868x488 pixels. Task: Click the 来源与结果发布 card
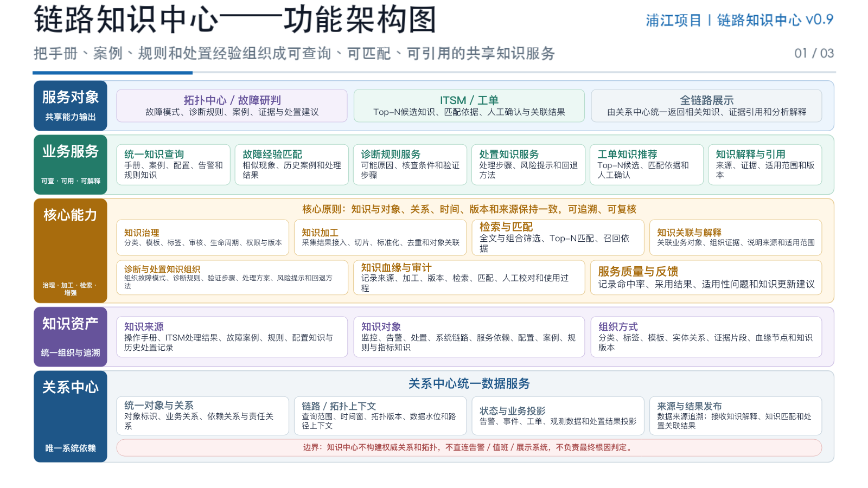click(x=736, y=416)
